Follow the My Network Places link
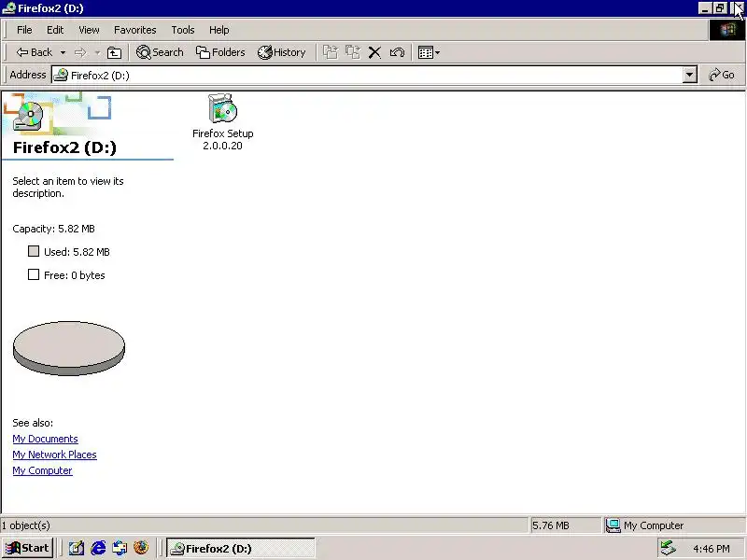 tap(54, 455)
